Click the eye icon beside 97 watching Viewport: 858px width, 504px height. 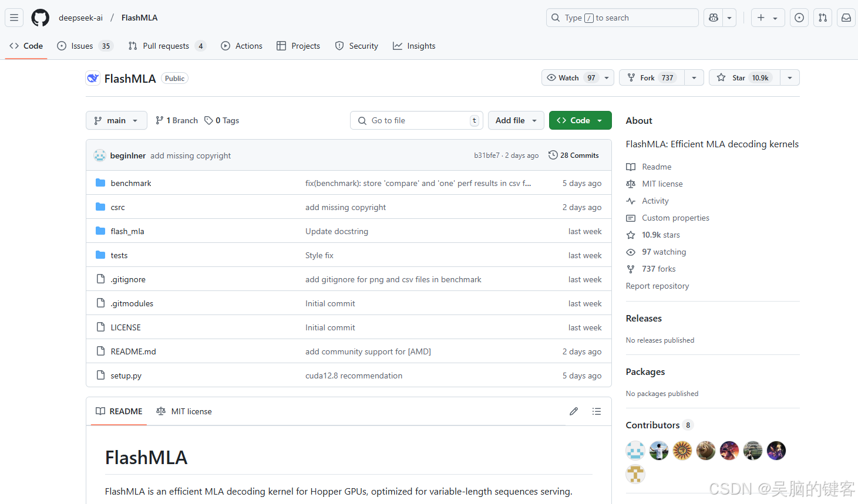point(631,252)
